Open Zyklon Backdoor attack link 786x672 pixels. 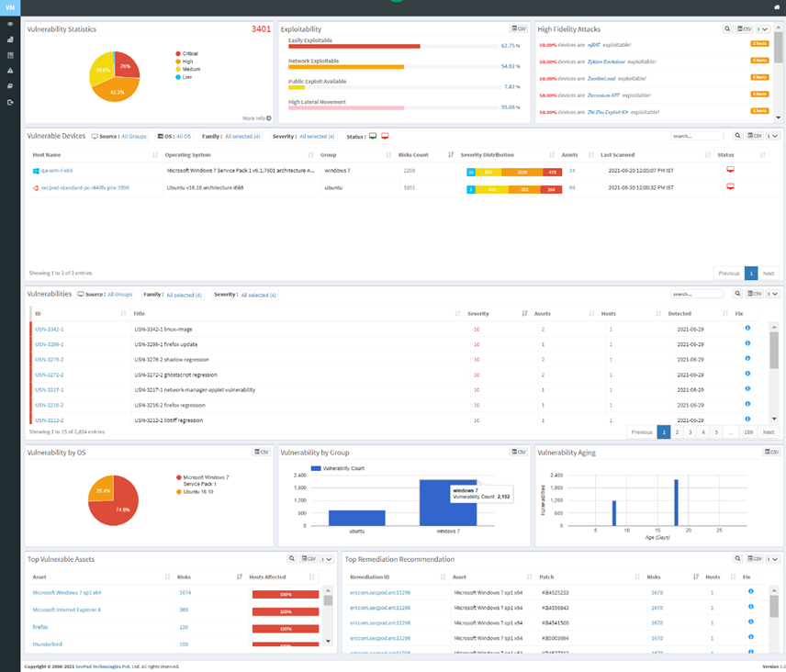[x=606, y=62]
